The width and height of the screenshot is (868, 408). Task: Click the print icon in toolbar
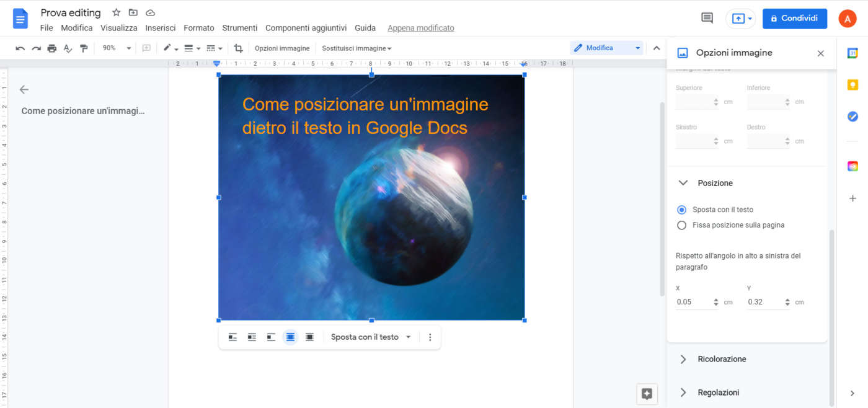52,48
